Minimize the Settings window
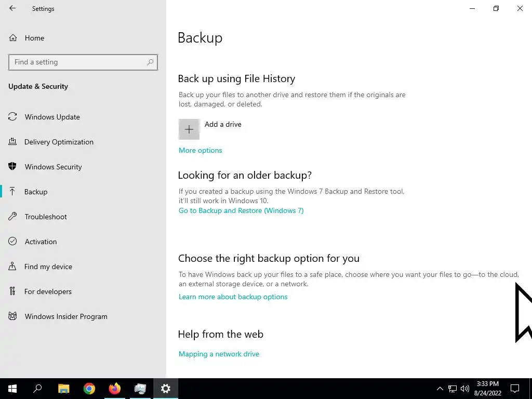 coord(472,8)
